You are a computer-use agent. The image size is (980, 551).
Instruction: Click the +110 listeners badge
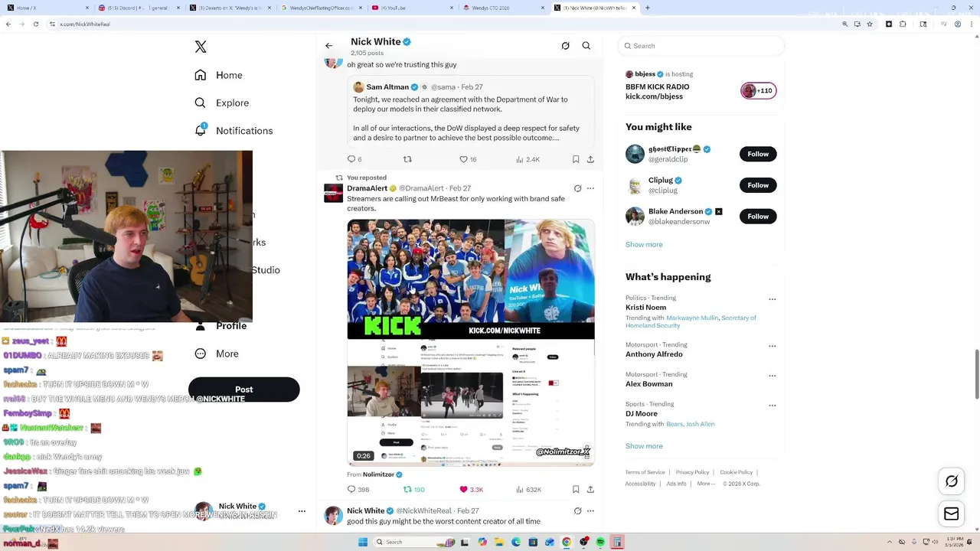pos(759,91)
